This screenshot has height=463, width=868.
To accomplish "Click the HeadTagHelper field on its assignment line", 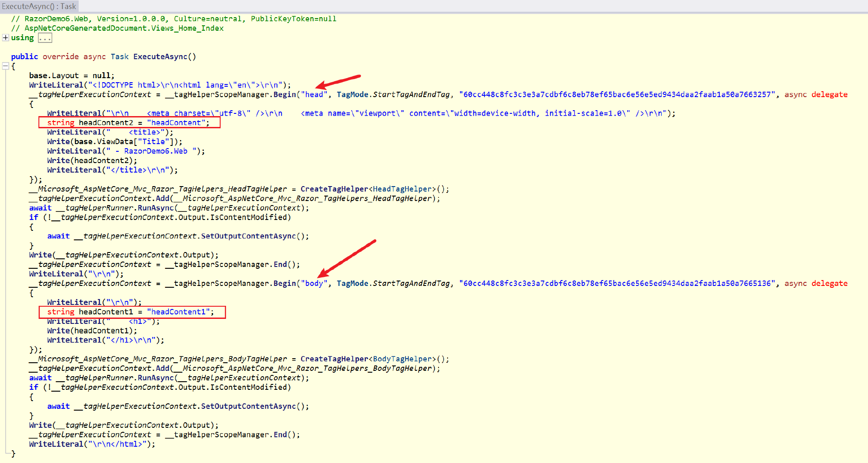I will 158,189.
